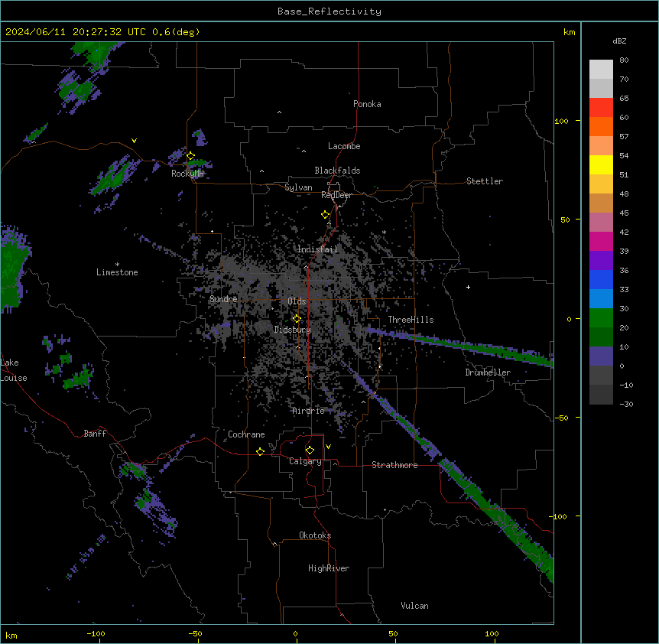Click the yellow V marker northwest of RockyMH

(134, 141)
